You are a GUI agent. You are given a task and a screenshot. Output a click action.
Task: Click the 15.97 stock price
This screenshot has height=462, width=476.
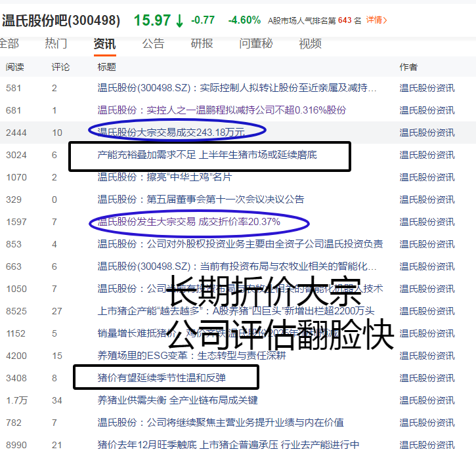point(152,20)
